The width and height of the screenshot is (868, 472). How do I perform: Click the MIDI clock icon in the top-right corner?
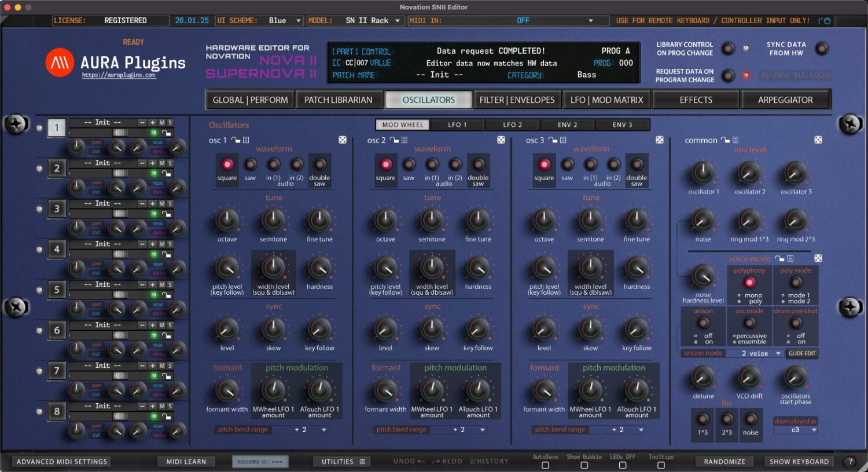pyautogui.click(x=829, y=20)
